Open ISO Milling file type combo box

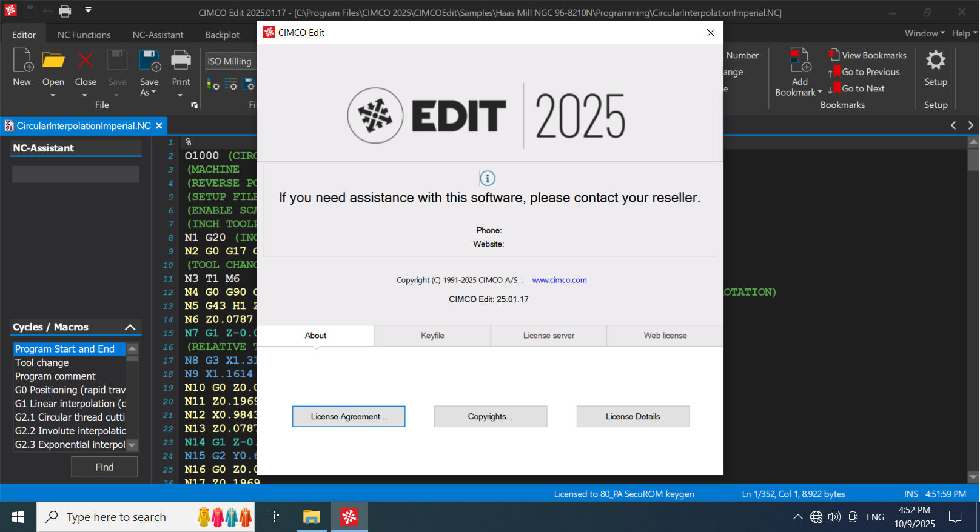click(x=231, y=61)
